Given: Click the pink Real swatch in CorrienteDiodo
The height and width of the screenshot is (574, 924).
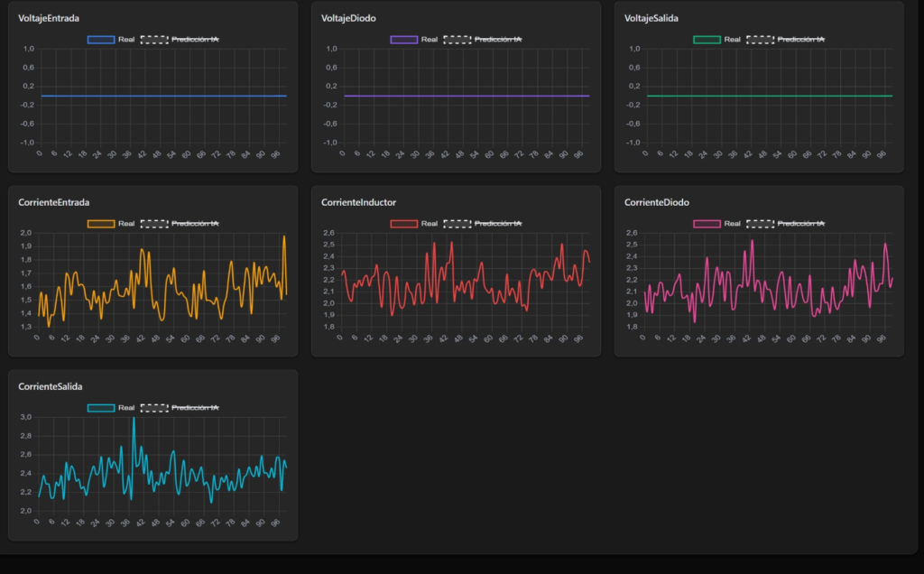Looking at the screenshot, I should click(707, 224).
